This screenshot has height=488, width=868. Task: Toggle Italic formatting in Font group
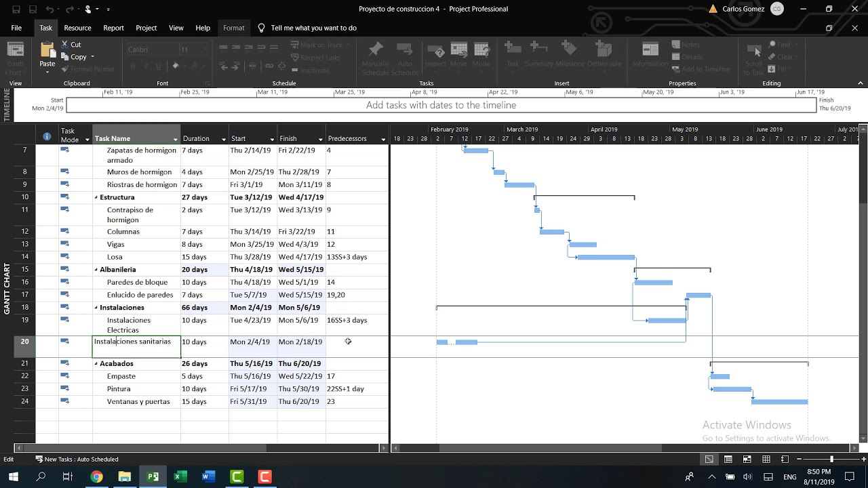[146, 66]
